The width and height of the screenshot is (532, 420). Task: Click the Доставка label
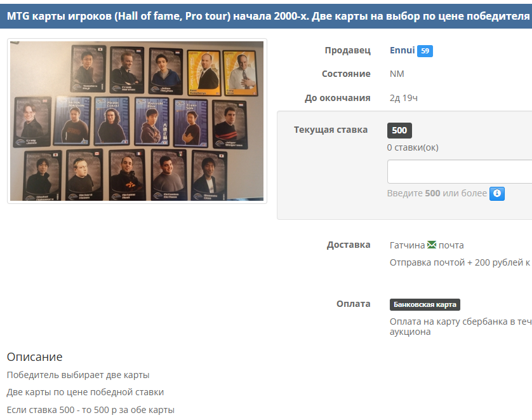pos(349,245)
